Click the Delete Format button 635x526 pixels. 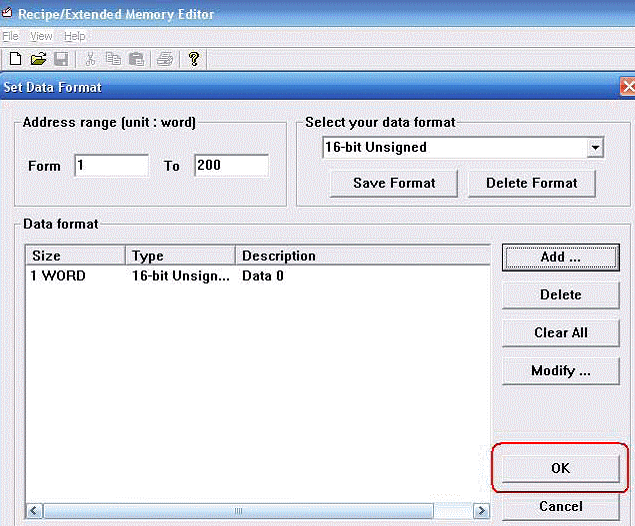[532, 183]
